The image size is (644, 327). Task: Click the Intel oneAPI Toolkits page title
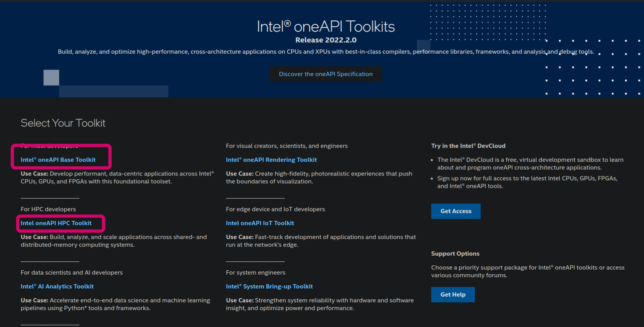pyautogui.click(x=326, y=27)
